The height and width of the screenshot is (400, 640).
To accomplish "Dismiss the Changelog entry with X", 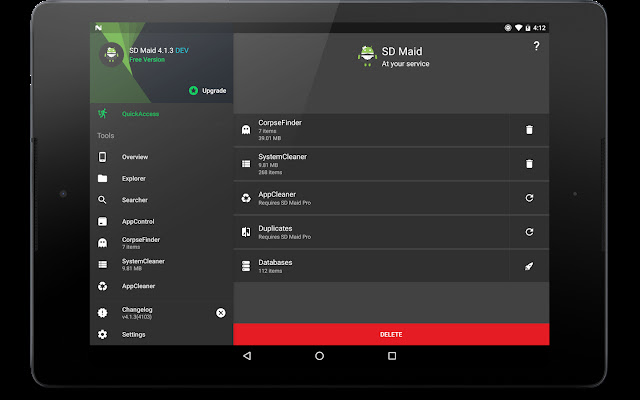I will click(x=220, y=313).
